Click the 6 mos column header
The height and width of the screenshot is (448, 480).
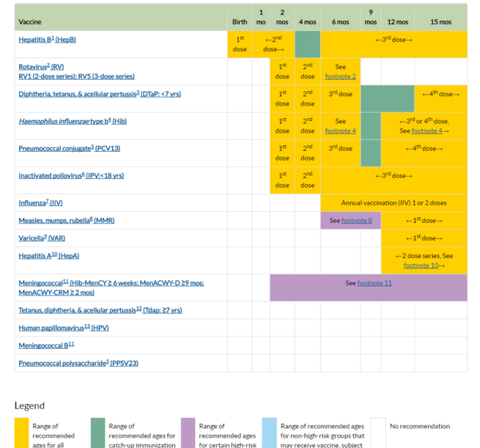pos(341,17)
